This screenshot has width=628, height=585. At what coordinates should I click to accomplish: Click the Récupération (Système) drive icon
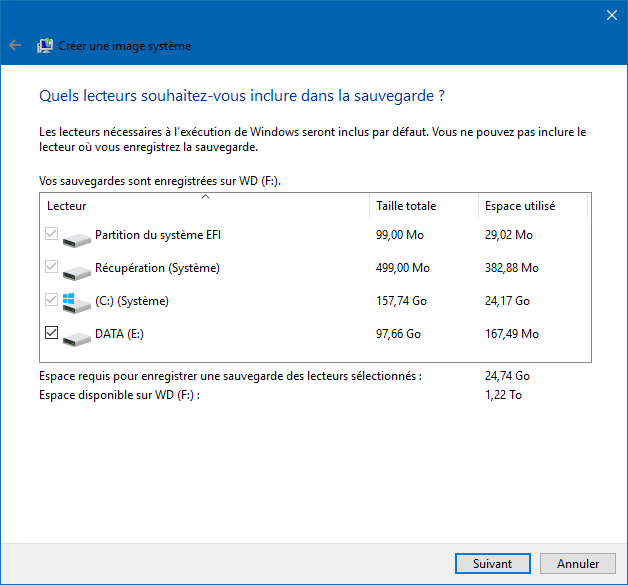[77, 273]
